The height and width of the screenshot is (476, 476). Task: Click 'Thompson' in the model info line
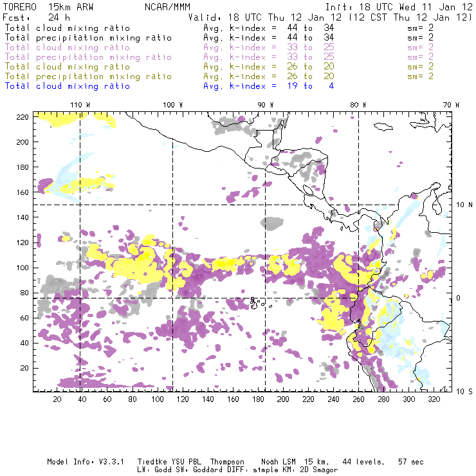[227, 462]
